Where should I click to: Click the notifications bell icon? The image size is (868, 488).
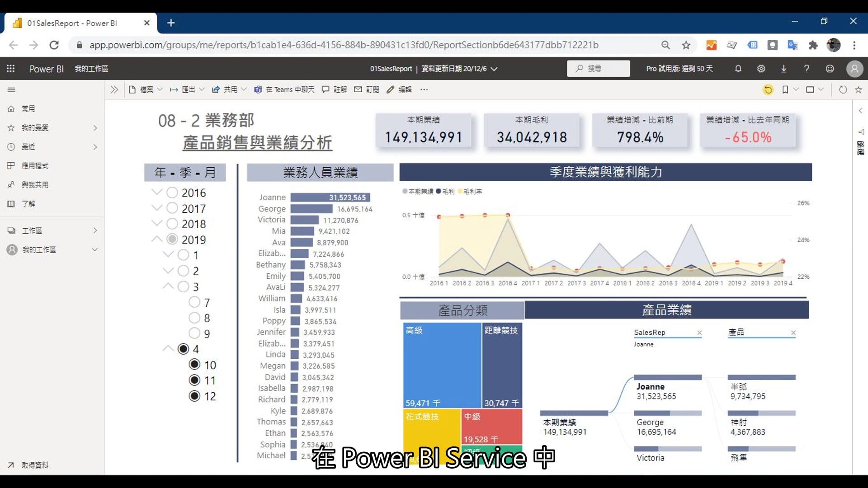pos(738,69)
